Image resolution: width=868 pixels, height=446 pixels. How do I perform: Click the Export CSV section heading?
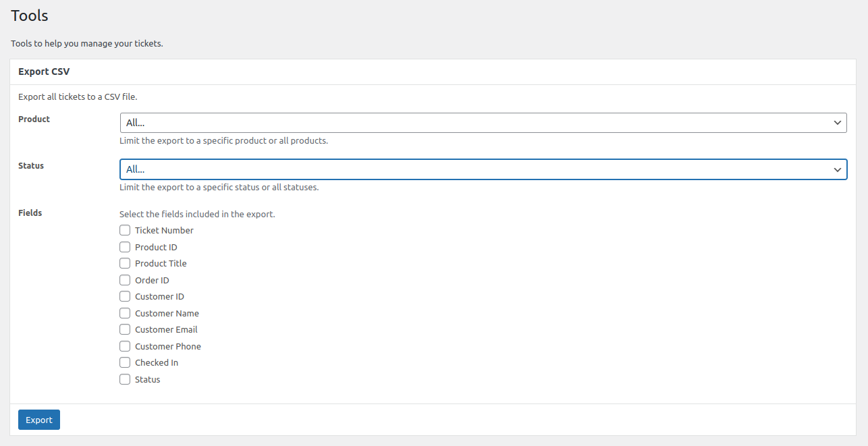coord(44,72)
